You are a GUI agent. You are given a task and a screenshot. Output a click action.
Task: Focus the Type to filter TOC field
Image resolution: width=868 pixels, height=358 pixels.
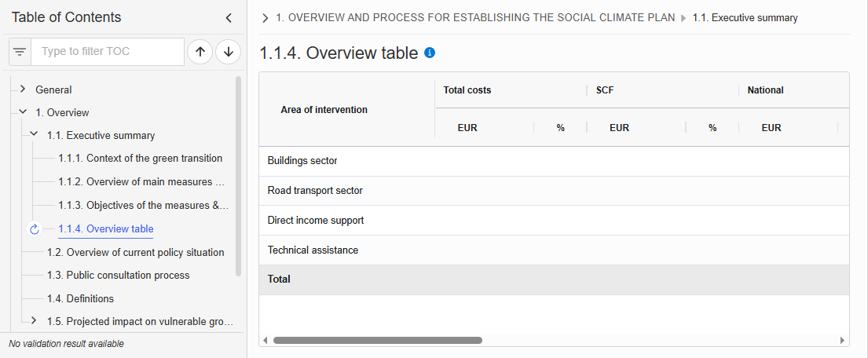(x=108, y=52)
